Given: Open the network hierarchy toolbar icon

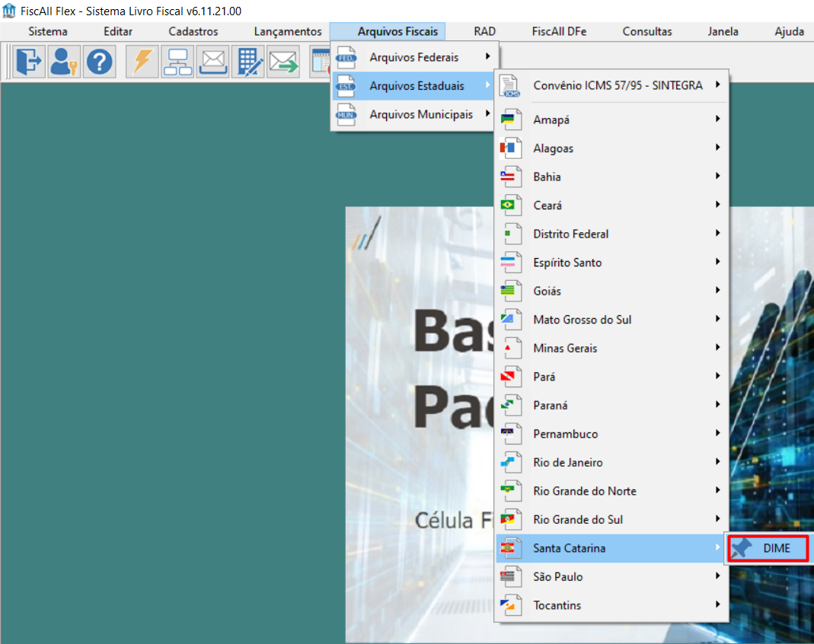Looking at the screenshot, I should tap(177, 62).
